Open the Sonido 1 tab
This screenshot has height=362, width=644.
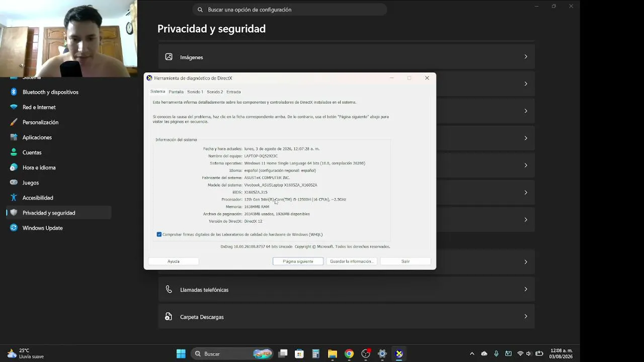pyautogui.click(x=195, y=92)
